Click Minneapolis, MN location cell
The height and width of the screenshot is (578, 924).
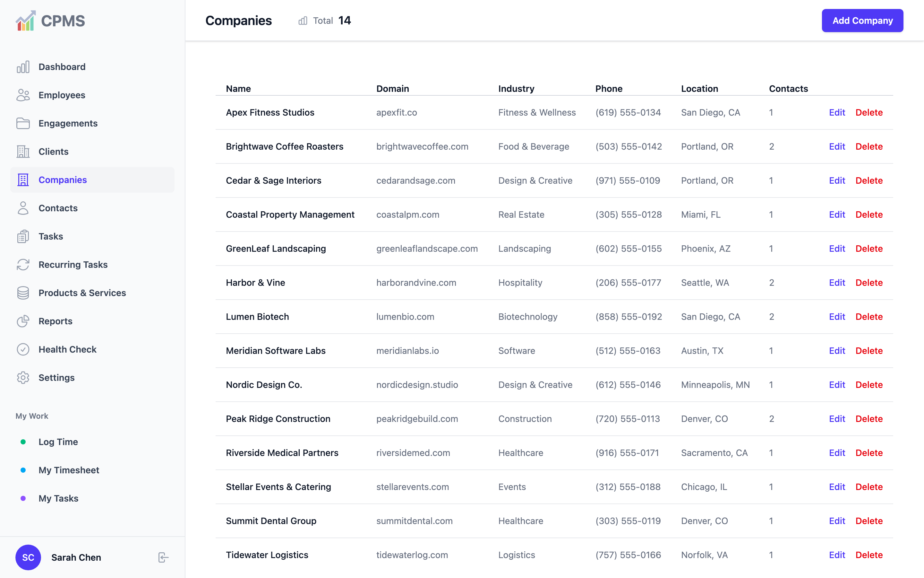(x=715, y=385)
